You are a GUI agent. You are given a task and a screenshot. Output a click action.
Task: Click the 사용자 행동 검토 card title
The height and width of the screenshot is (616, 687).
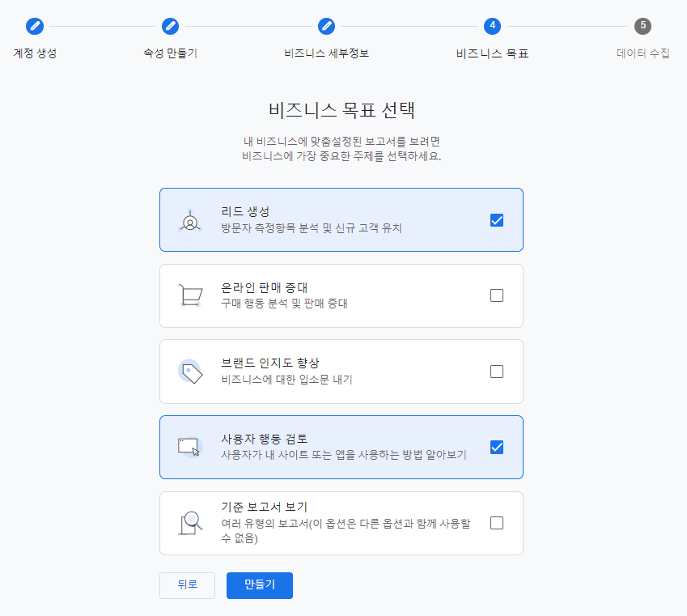(x=264, y=439)
